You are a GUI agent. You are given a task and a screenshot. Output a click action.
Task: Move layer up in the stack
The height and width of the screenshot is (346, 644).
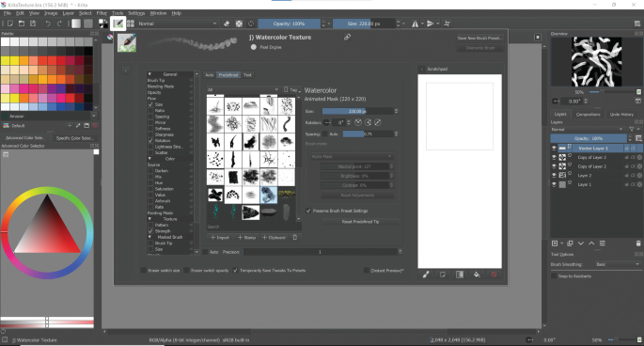tap(591, 244)
